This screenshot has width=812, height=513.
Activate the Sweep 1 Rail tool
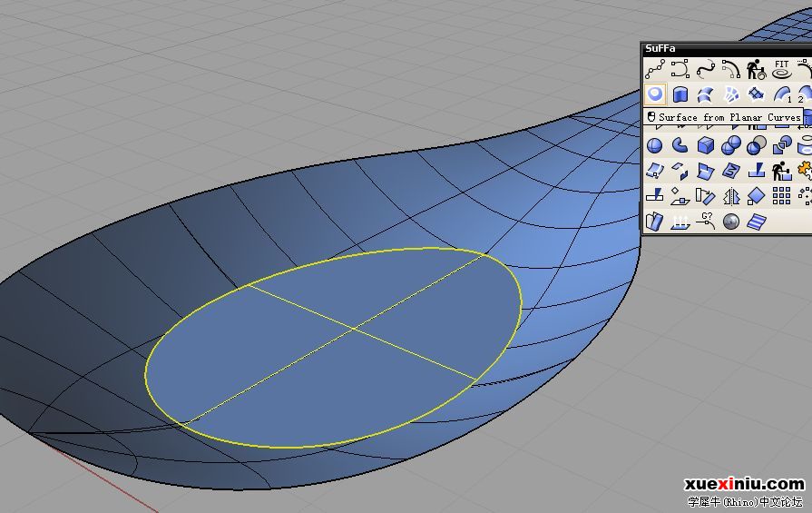coord(781,94)
